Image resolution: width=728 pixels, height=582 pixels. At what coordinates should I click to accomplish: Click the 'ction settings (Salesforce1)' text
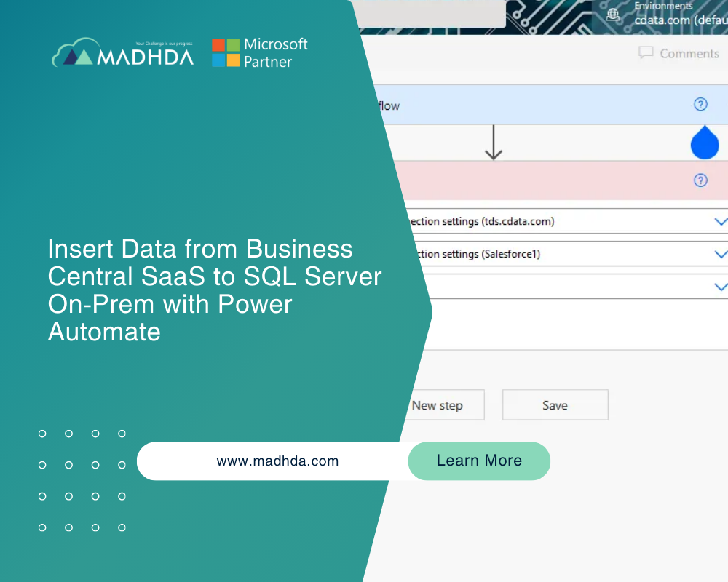click(x=478, y=254)
